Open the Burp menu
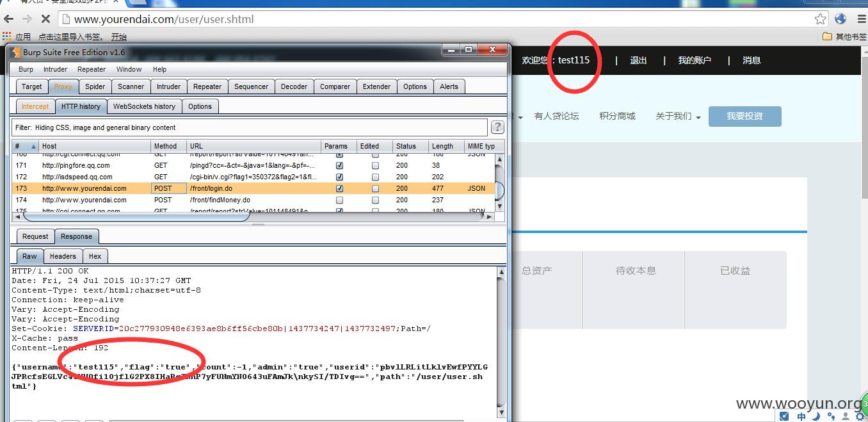This screenshot has height=422, width=868. (x=26, y=69)
